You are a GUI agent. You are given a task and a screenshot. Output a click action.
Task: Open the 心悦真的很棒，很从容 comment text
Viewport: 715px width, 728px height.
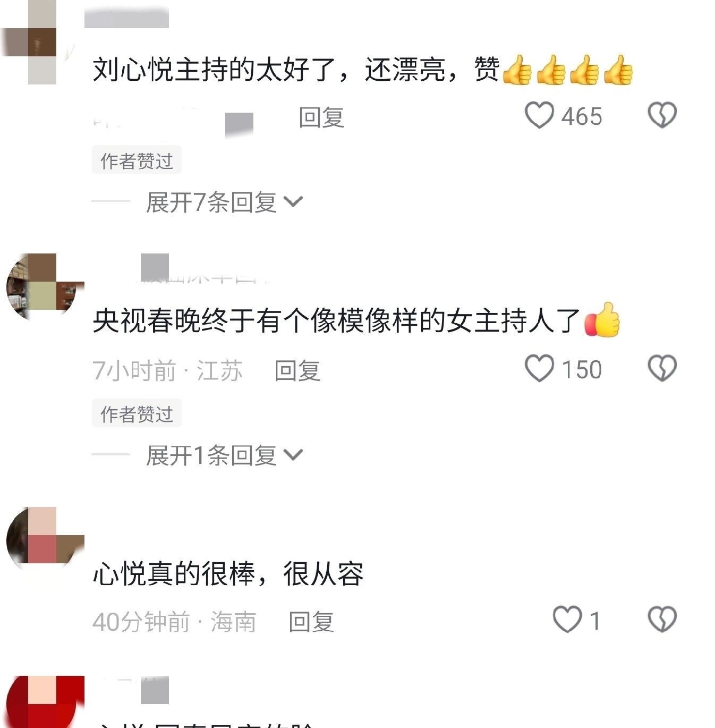pyautogui.click(x=228, y=574)
